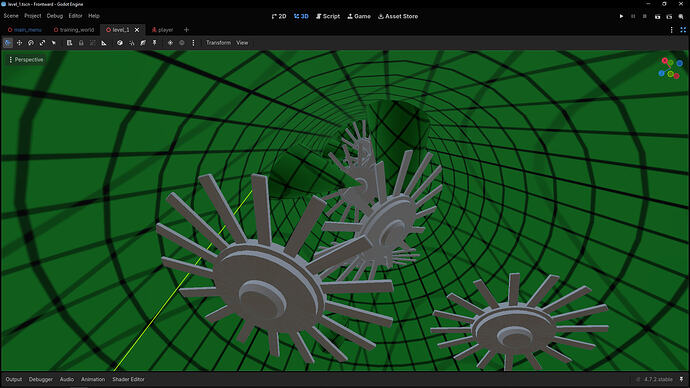Screen dimensions: 690x388
Task: Open the Transform menu
Action: click(x=218, y=43)
